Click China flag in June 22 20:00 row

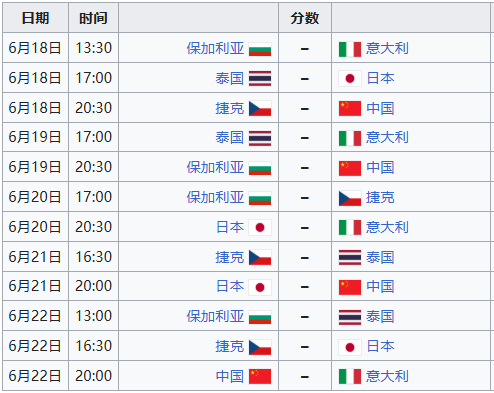point(260,376)
